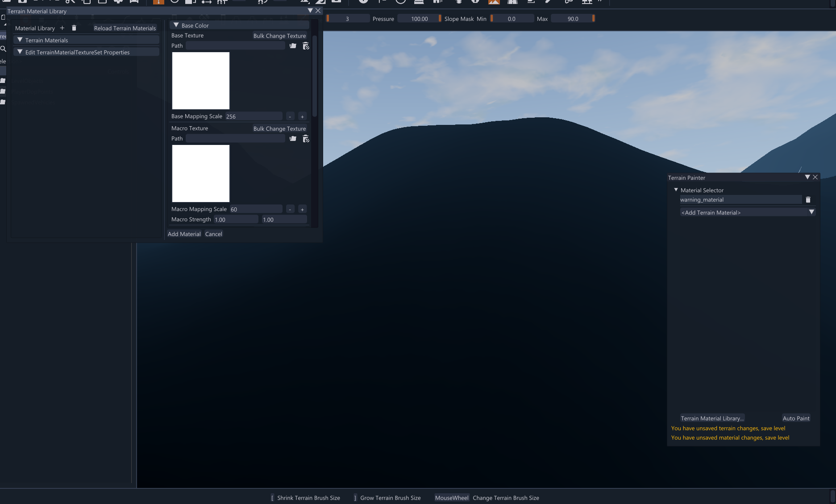Edit the Macro Mapping Scale value
The image size is (836, 504).
256,209
